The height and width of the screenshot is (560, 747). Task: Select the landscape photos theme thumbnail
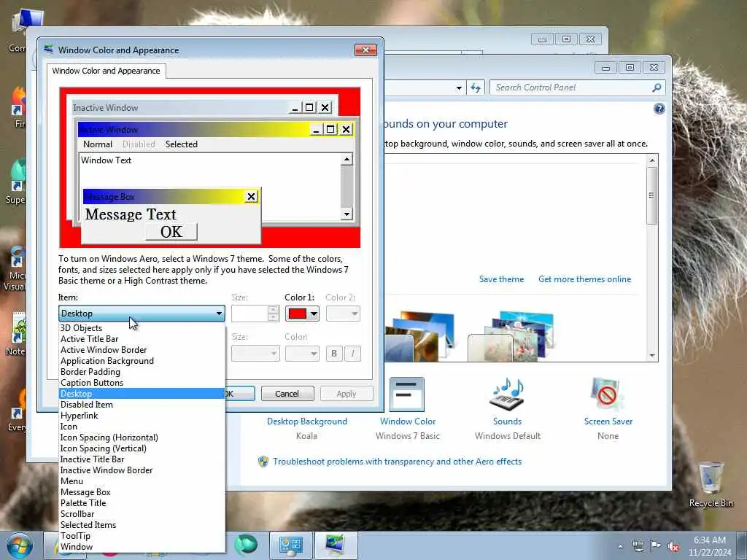click(419, 336)
